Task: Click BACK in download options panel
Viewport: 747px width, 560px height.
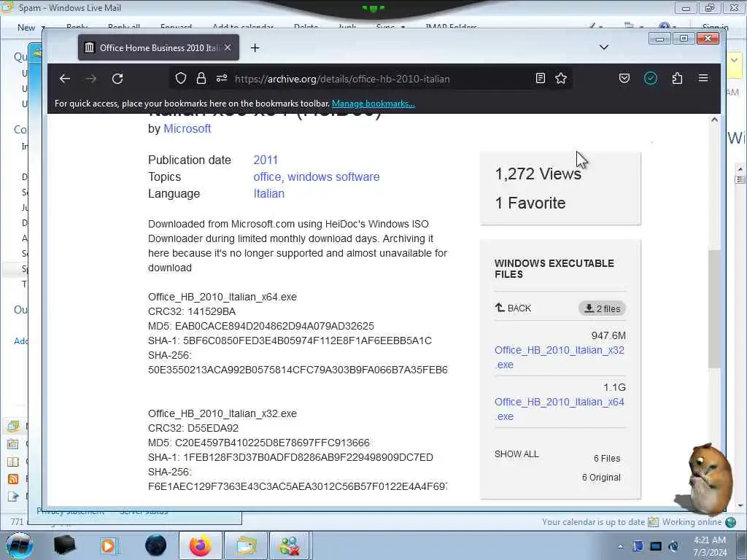Action: click(513, 308)
